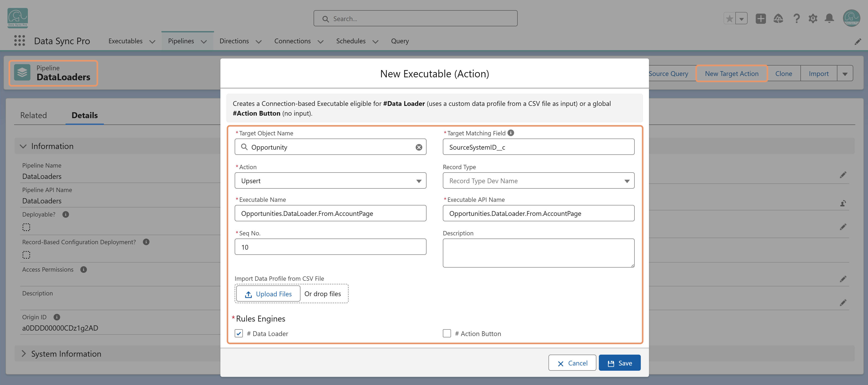Check the # Action Button rules engine box
Viewport: 868px width, 385px height.
pyautogui.click(x=447, y=333)
